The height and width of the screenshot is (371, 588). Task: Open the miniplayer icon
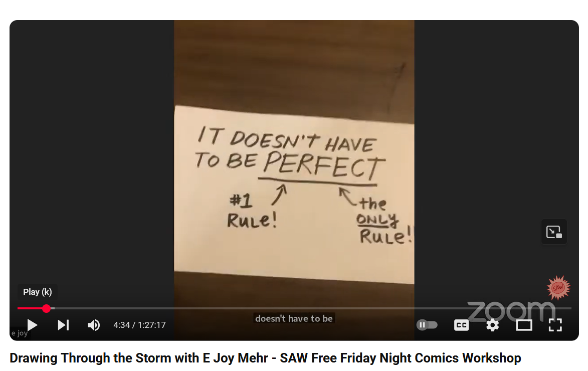pyautogui.click(x=554, y=232)
